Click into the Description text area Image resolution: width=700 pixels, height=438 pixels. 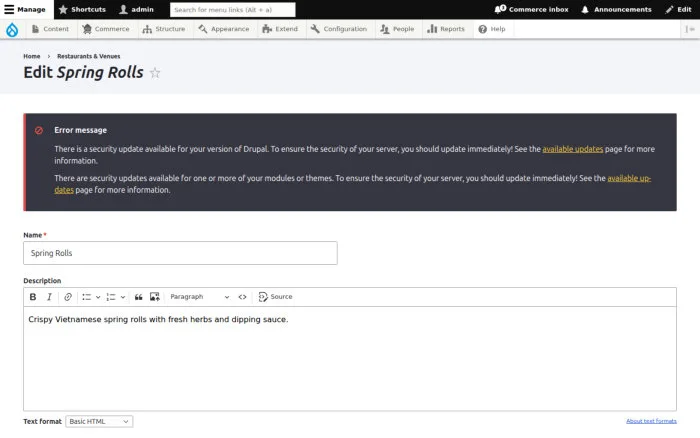[x=350, y=359]
